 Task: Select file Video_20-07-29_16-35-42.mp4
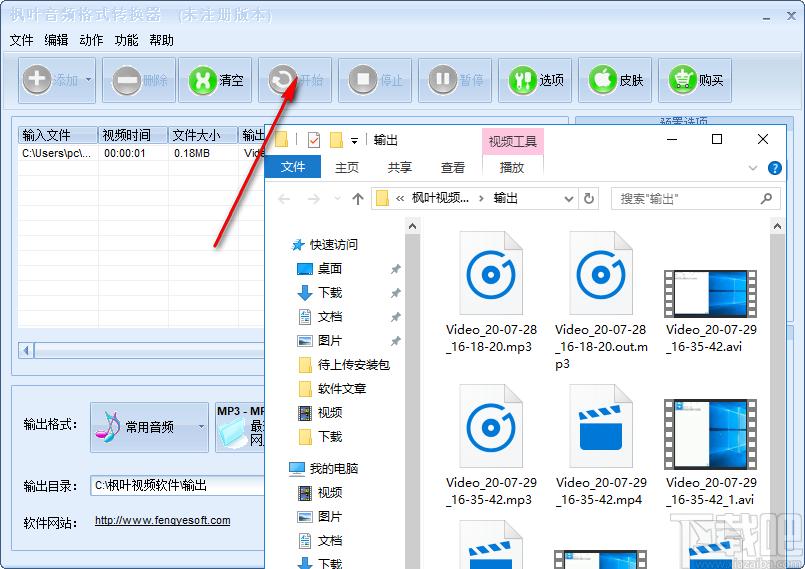601,446
